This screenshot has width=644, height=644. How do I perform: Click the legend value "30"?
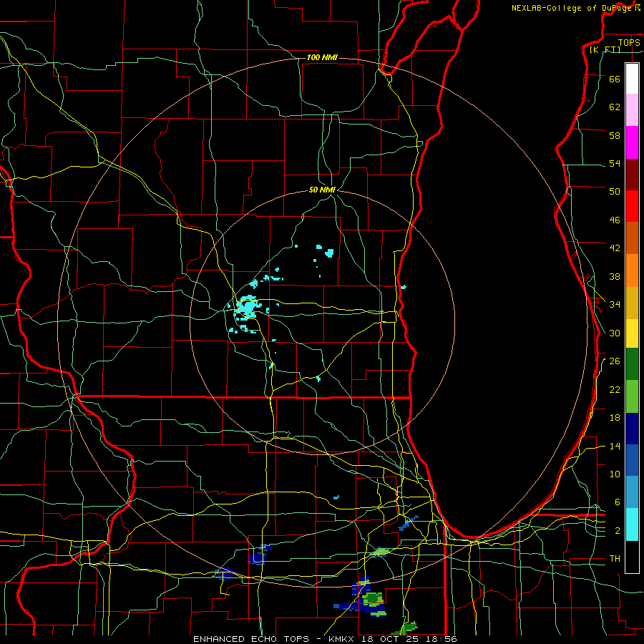pyautogui.click(x=615, y=333)
